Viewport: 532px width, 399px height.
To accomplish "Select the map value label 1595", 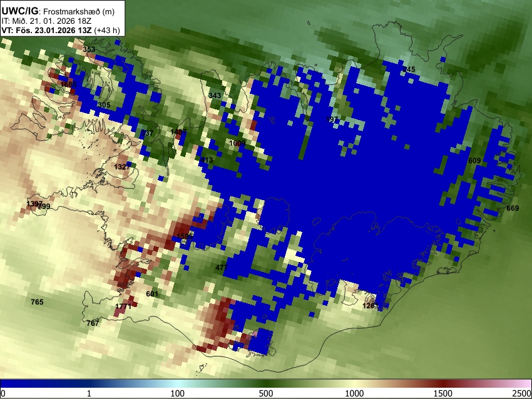I will point(185,236).
